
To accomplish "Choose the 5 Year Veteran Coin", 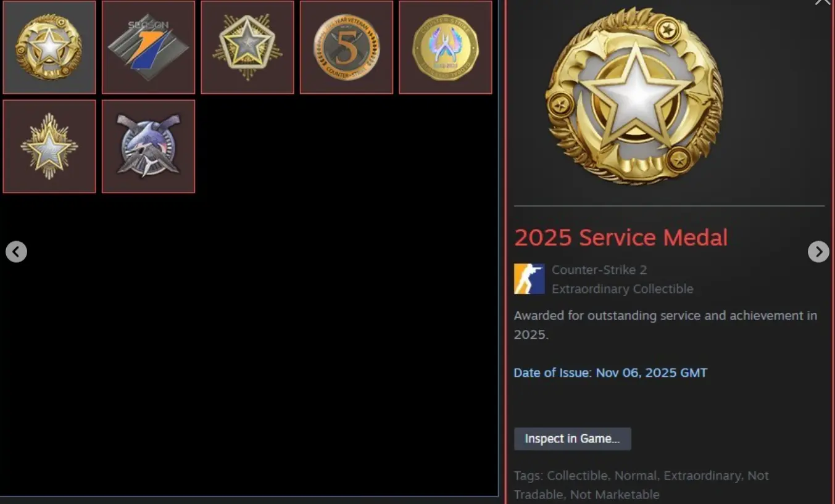I will [346, 47].
